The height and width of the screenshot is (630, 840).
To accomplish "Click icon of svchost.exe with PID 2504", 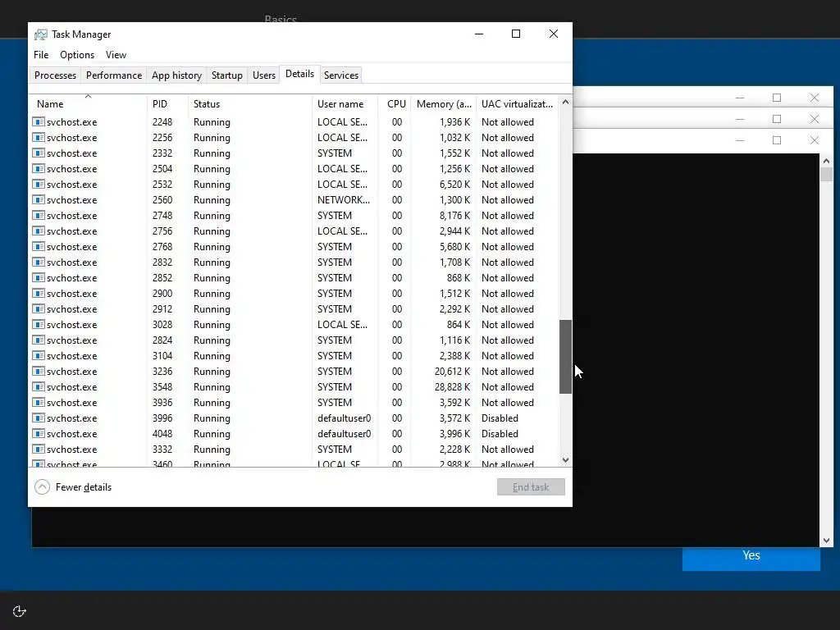I will [38, 168].
